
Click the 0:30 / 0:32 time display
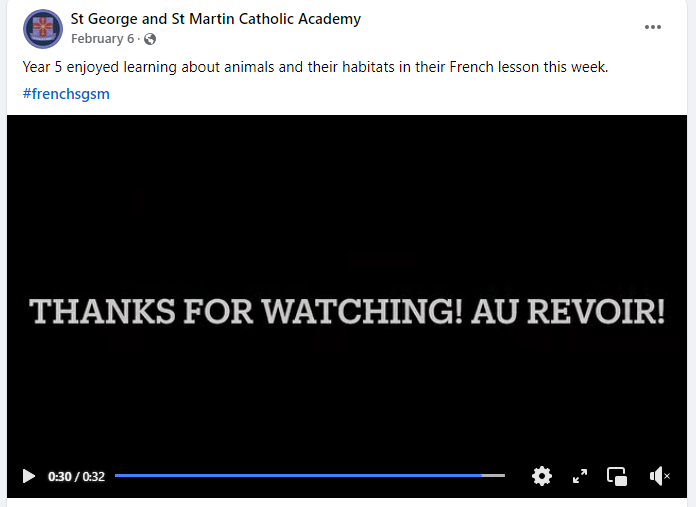pos(76,476)
